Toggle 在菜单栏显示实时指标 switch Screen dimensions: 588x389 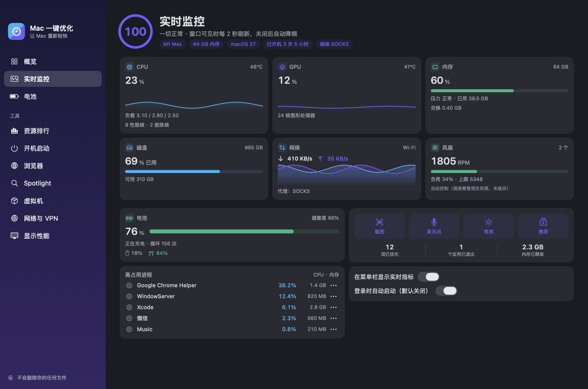[x=429, y=277]
